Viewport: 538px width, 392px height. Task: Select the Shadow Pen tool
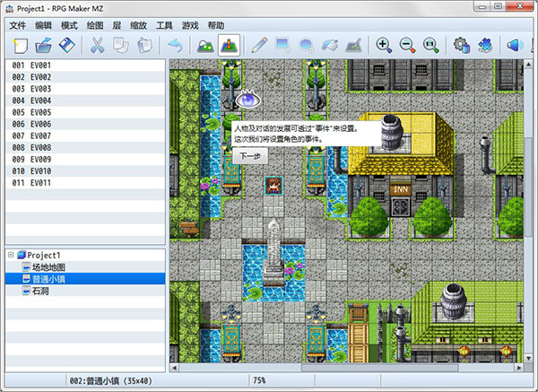click(x=353, y=46)
